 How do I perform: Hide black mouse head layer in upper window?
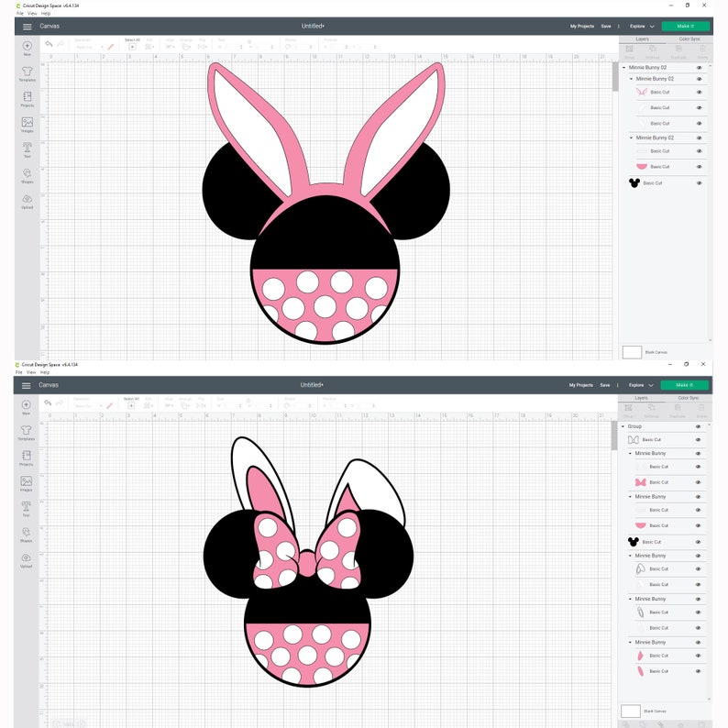tap(699, 183)
